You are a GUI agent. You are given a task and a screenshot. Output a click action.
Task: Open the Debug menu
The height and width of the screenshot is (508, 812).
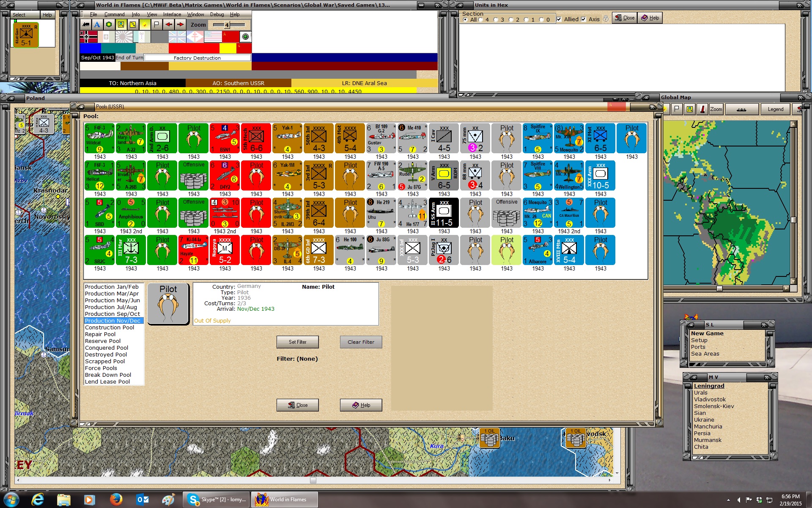[x=217, y=14]
